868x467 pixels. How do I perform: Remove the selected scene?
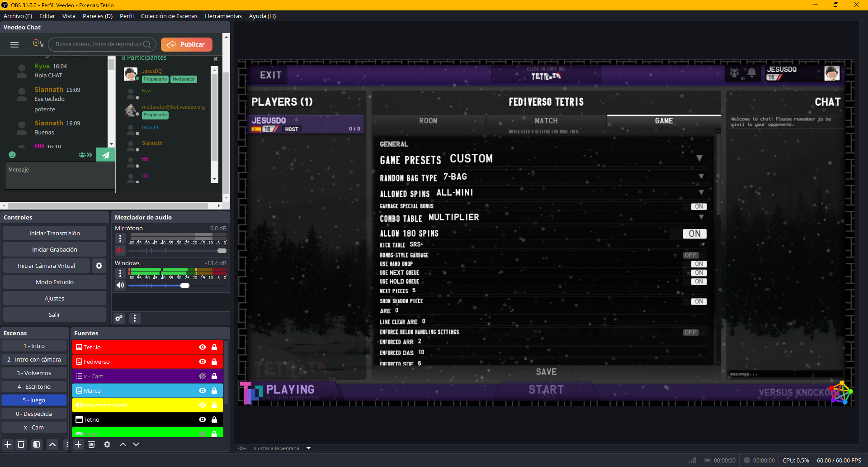[21, 444]
